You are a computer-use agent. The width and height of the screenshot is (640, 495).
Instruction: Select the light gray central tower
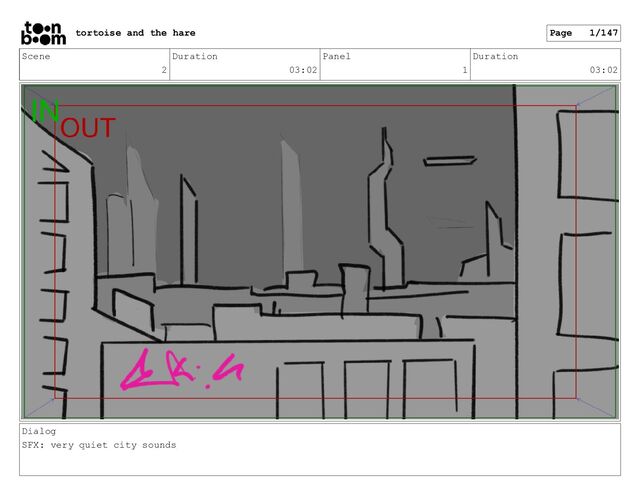pyautogui.click(x=292, y=208)
